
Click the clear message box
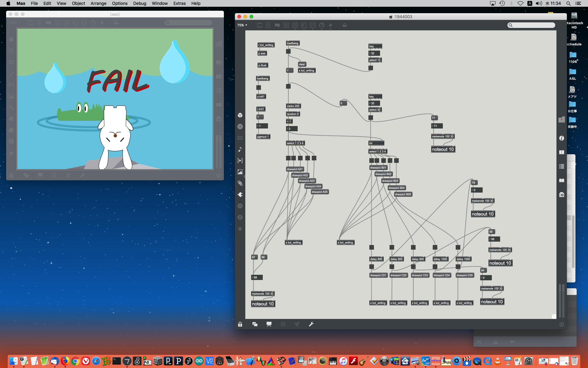tap(302, 64)
